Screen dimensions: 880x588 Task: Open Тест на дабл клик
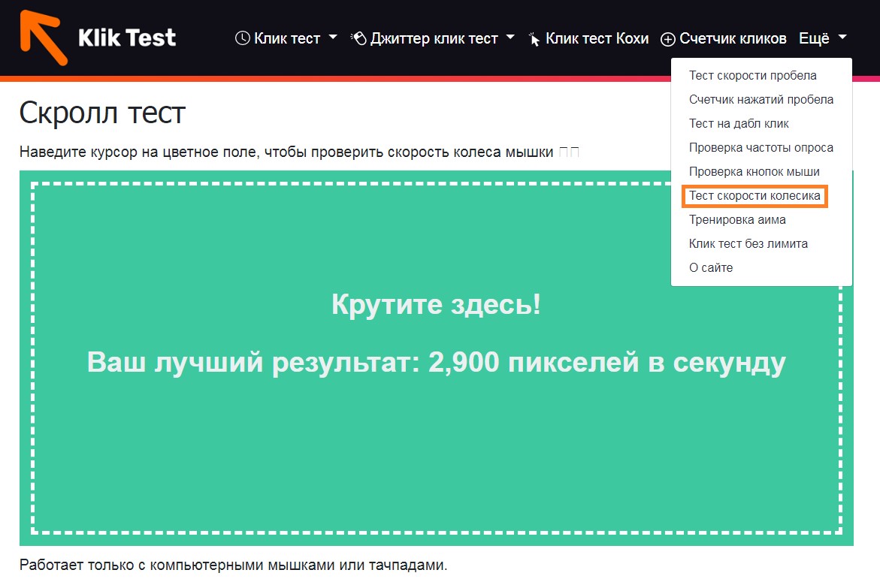pyautogui.click(x=739, y=123)
